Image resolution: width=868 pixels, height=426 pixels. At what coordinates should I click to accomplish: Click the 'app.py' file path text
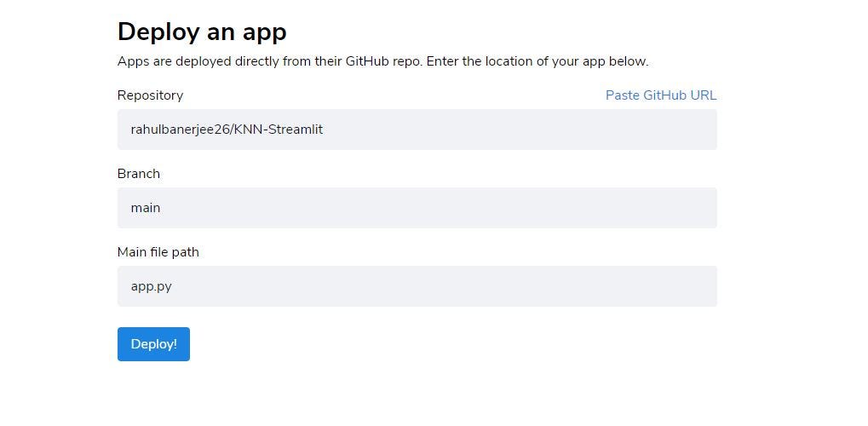point(152,286)
